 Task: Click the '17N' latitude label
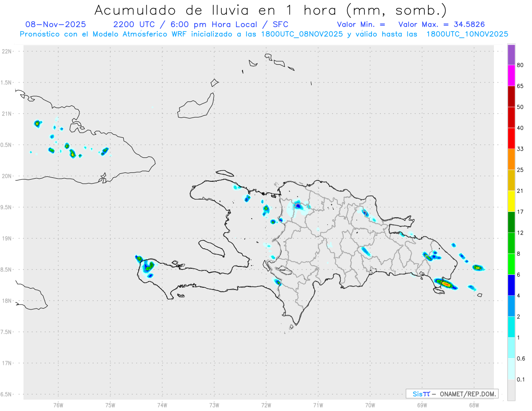point(8,363)
